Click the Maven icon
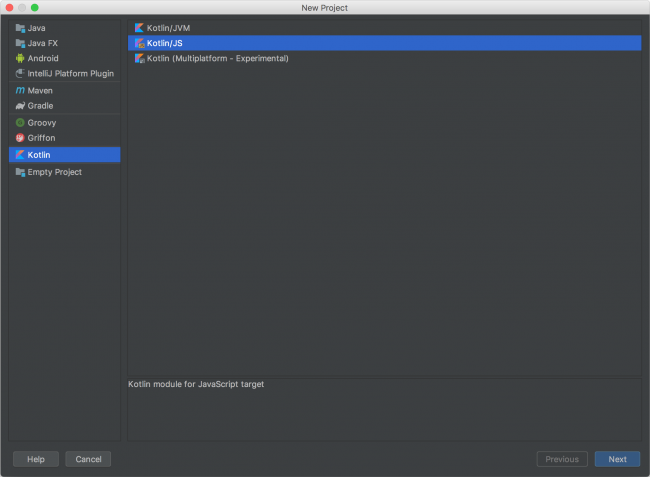This screenshot has width=650, height=477. click(20, 91)
